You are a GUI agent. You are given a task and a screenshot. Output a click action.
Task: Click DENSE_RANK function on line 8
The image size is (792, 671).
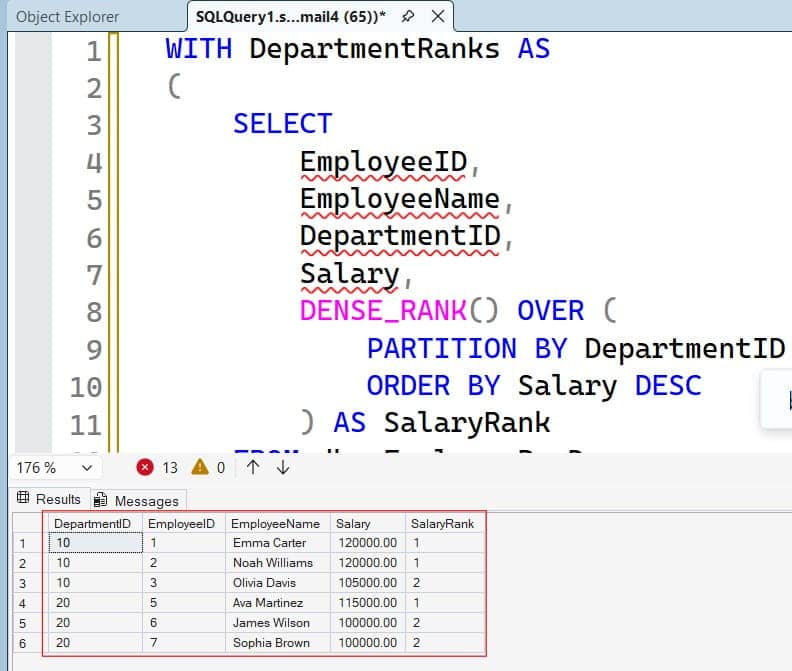383,310
